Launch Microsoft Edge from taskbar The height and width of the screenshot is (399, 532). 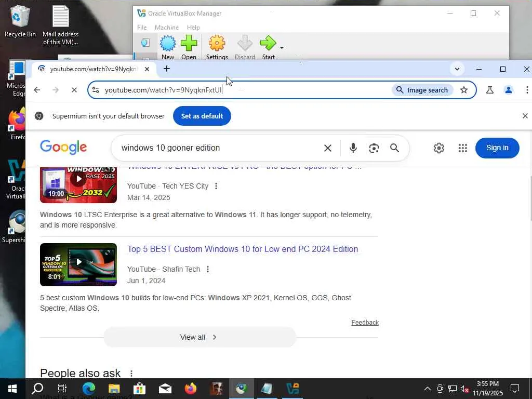click(88, 389)
